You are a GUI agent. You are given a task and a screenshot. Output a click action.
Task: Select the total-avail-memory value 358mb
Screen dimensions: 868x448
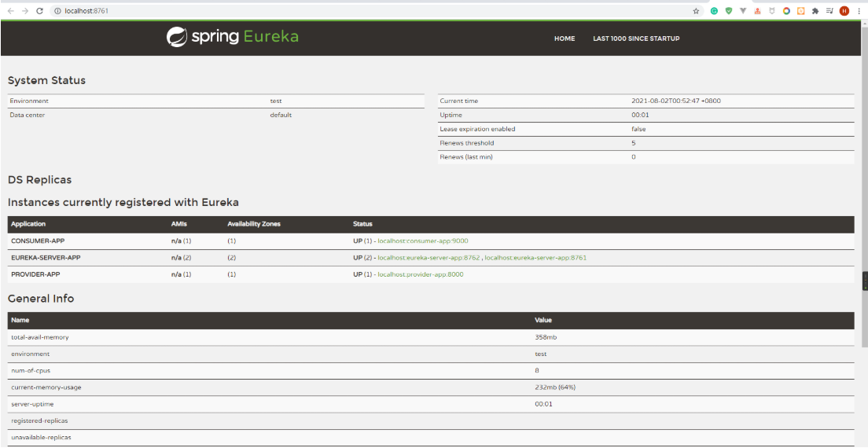click(546, 337)
